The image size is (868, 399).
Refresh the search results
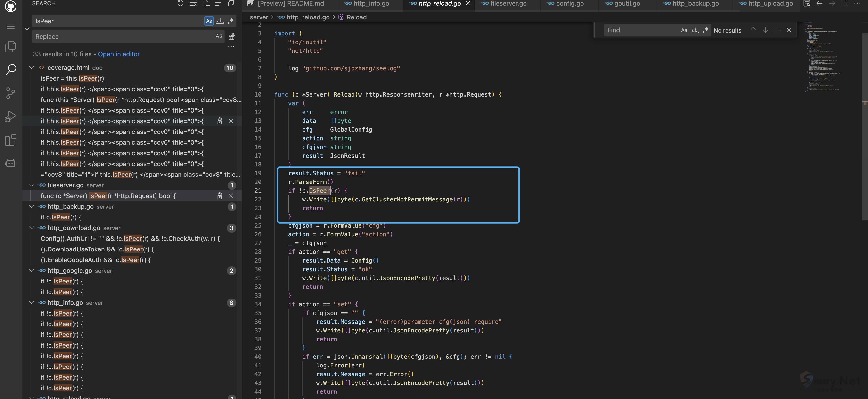pyautogui.click(x=180, y=3)
